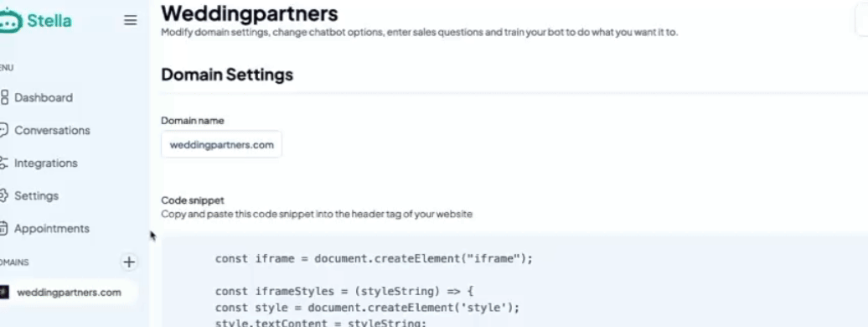Image resolution: width=868 pixels, height=327 pixels.
Task: Select the Settings menu label
Action: [37, 195]
